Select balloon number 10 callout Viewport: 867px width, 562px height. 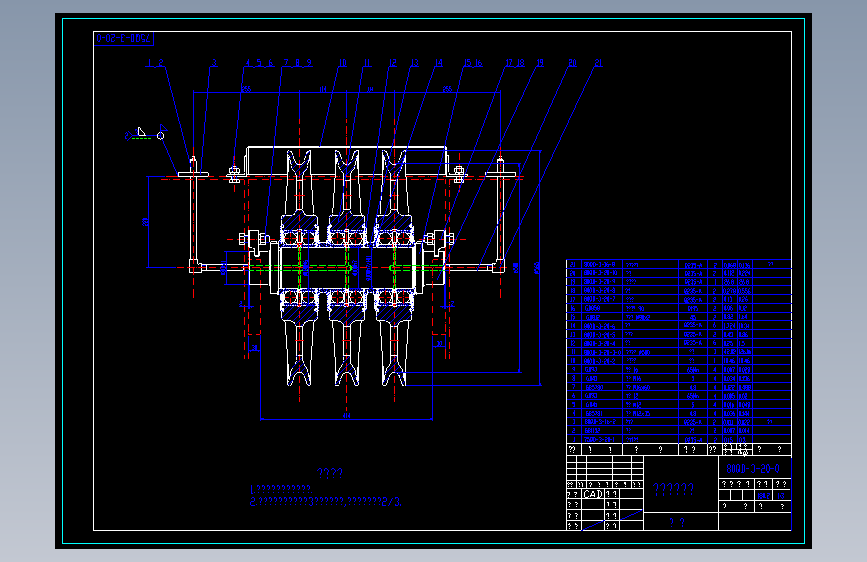[x=342, y=63]
